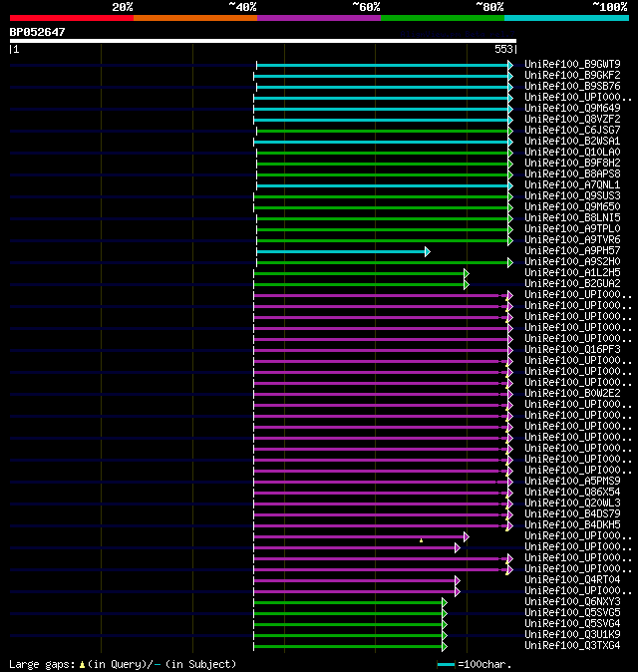Image resolution: width=638 pixels, height=672 pixels.
Task: Select the UniRef100_B8LNI5 label
Action: coord(572,217)
